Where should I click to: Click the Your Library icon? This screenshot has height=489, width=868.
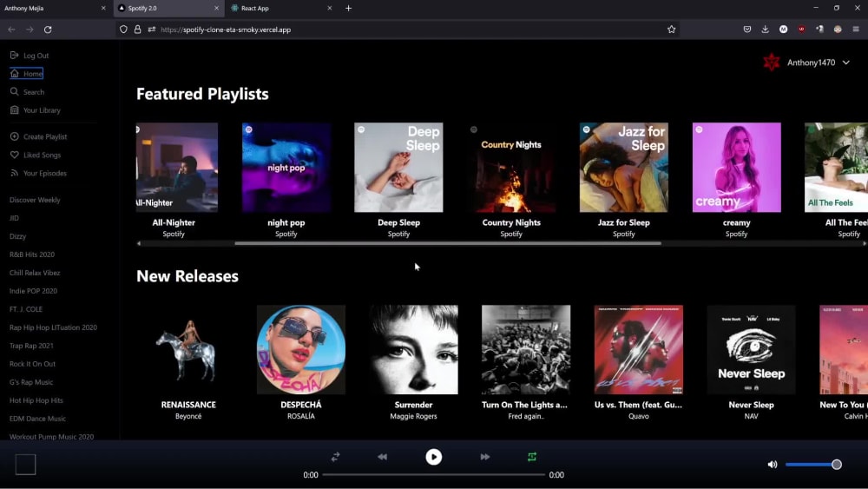click(15, 109)
